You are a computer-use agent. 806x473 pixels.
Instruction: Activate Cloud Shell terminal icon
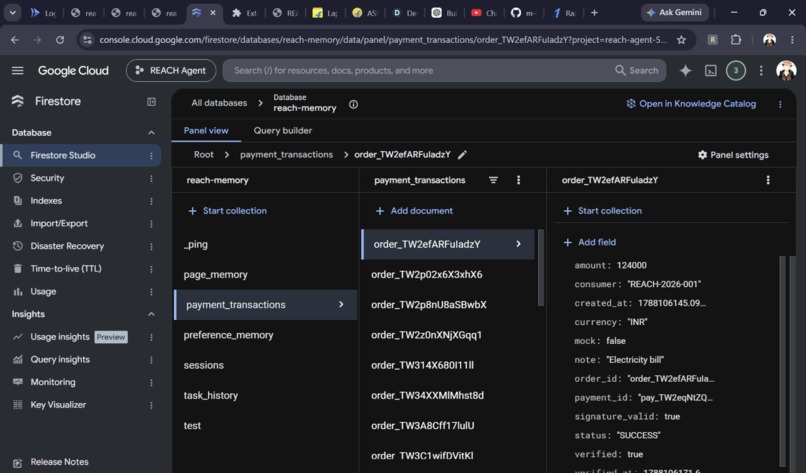coord(710,70)
